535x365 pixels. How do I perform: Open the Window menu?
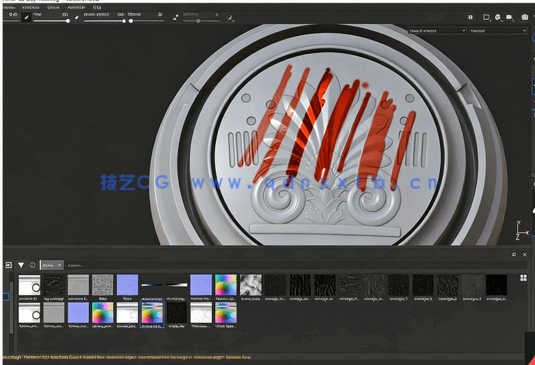pyautogui.click(x=9, y=7)
